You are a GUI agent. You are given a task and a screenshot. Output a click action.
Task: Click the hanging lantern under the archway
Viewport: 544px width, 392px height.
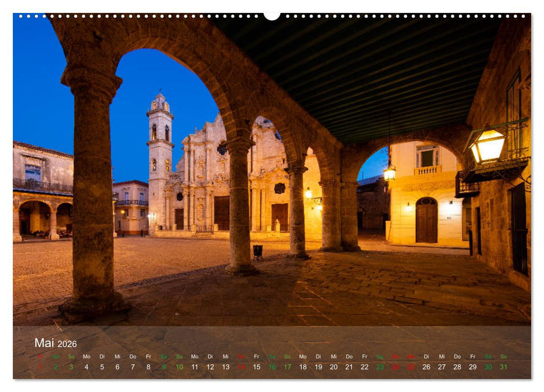[389, 172]
